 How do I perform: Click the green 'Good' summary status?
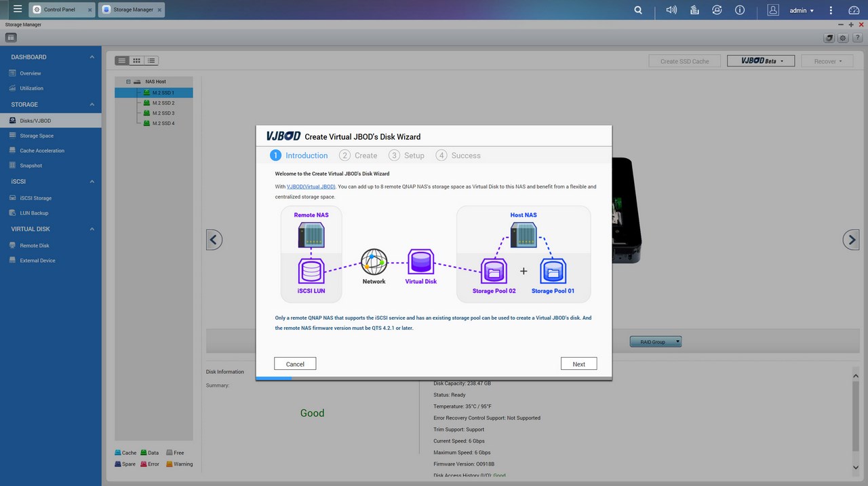coord(312,413)
